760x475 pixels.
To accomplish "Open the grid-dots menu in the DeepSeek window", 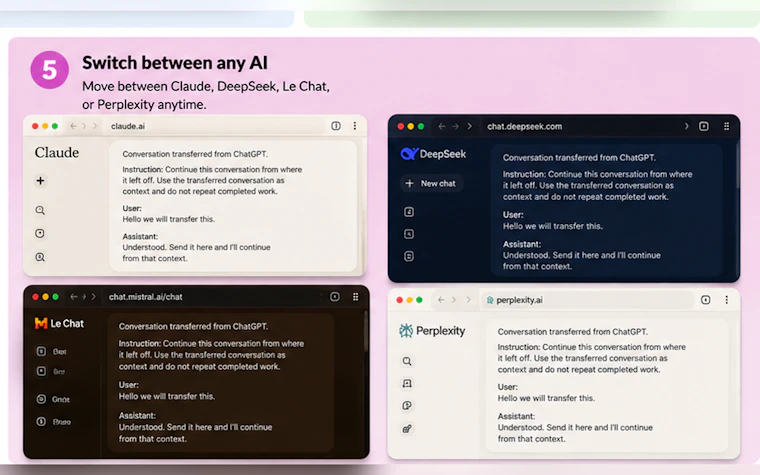I will [727, 127].
